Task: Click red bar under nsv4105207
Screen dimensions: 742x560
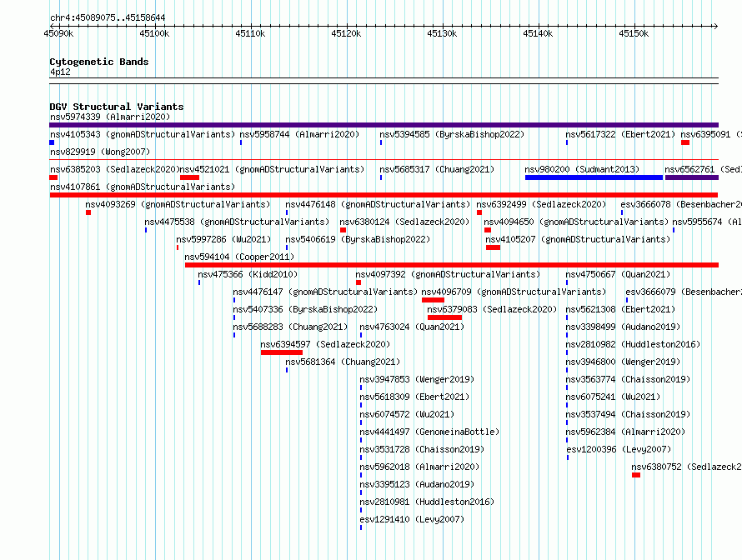Action: (x=493, y=247)
